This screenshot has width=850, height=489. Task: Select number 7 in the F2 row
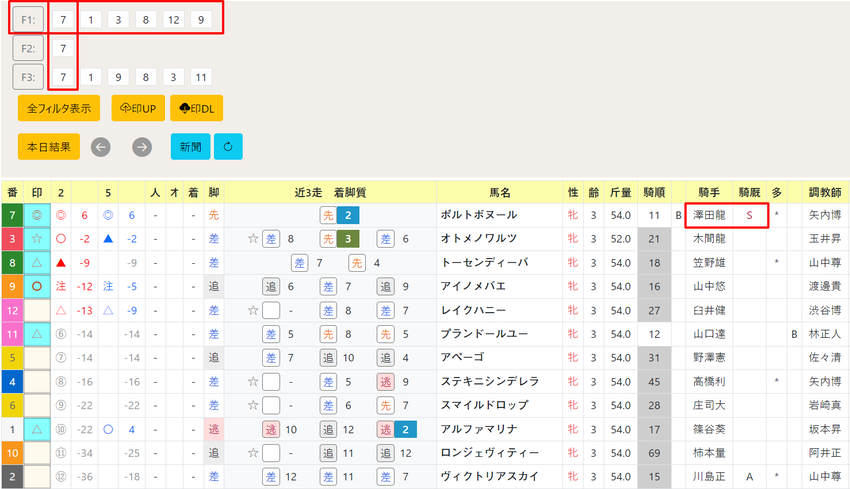[x=63, y=48]
